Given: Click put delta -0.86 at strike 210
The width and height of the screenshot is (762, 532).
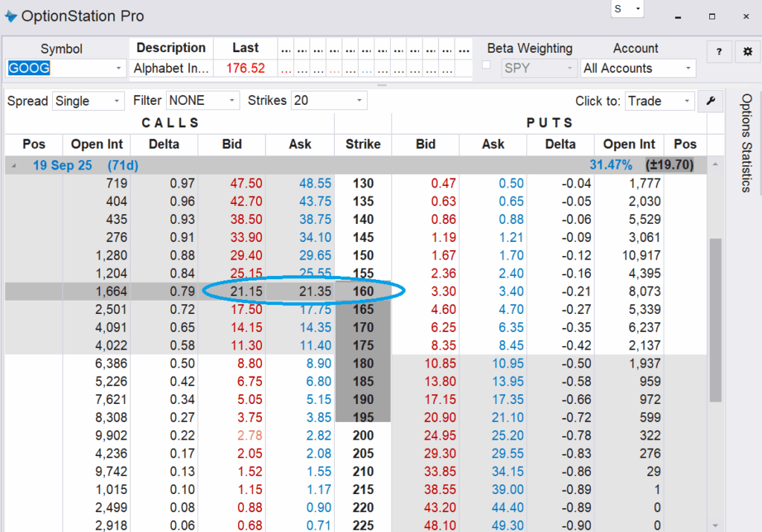Looking at the screenshot, I should point(576,471).
